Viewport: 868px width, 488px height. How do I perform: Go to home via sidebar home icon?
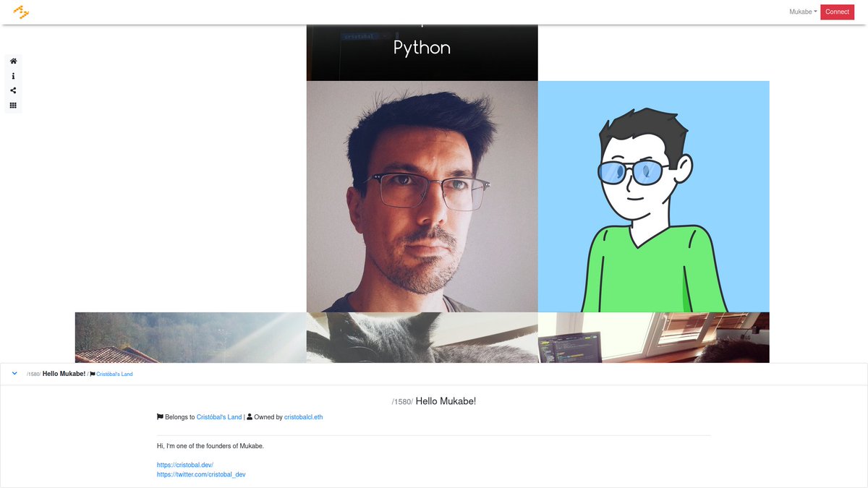pos(13,61)
